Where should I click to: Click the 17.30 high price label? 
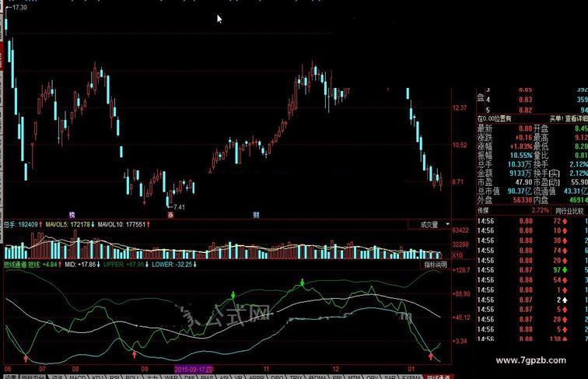click(x=19, y=7)
